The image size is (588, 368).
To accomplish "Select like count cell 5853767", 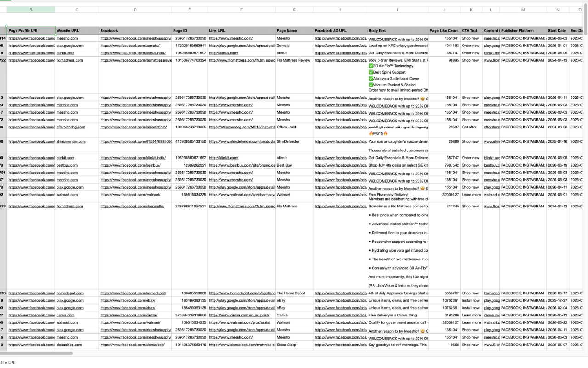I will [x=444, y=293].
